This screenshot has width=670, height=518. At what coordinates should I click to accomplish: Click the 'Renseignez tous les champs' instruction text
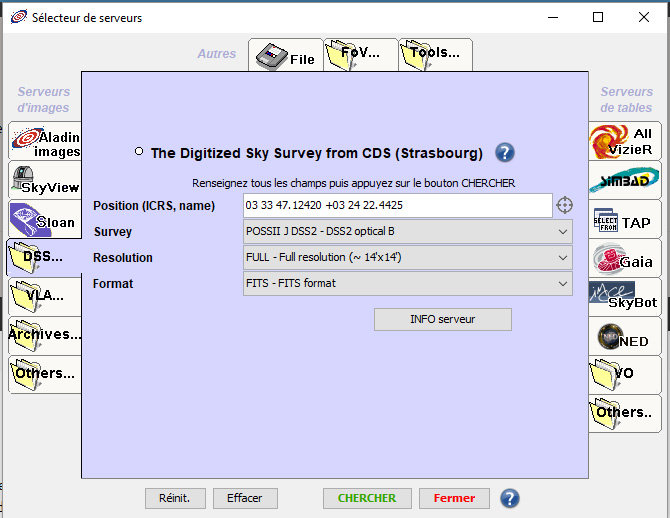353,183
